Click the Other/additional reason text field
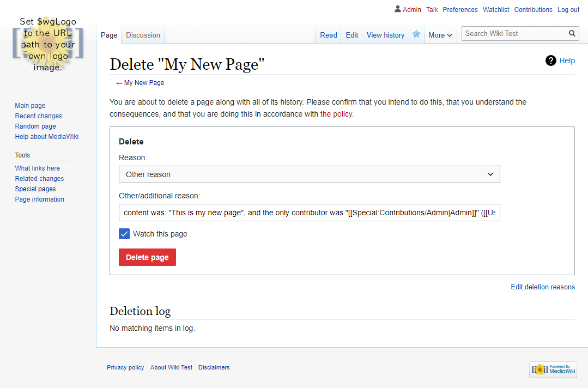The image size is (588, 388). click(309, 213)
